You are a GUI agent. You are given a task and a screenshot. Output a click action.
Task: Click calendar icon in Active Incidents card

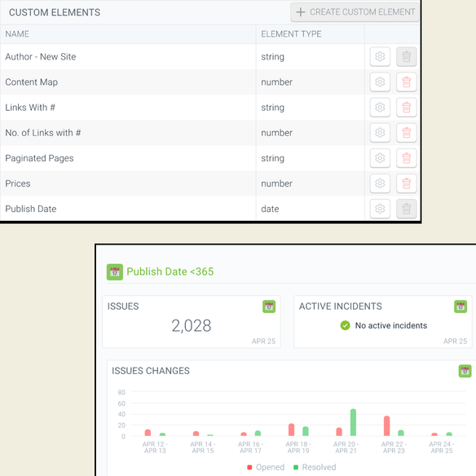click(461, 306)
